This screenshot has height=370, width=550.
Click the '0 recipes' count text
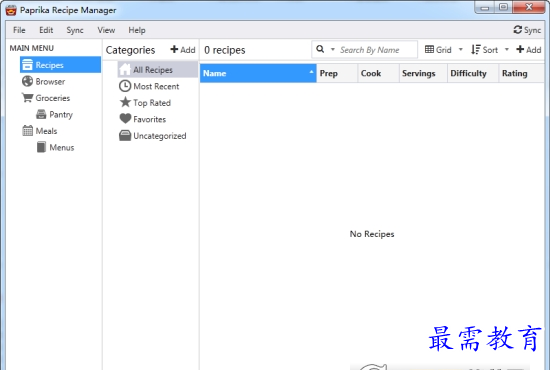pyautogui.click(x=224, y=50)
